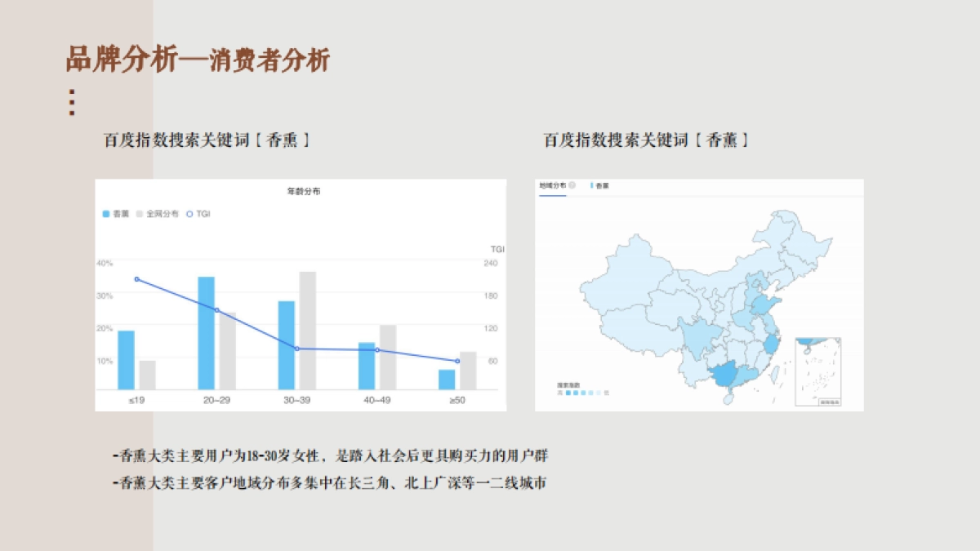Click the blue 香薰 legend square in age chart
This screenshot has height=551, width=980.
(106, 214)
